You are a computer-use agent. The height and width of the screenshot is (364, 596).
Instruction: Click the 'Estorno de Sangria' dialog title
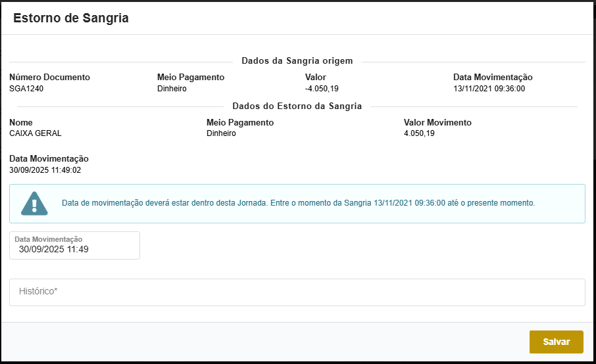click(x=71, y=18)
